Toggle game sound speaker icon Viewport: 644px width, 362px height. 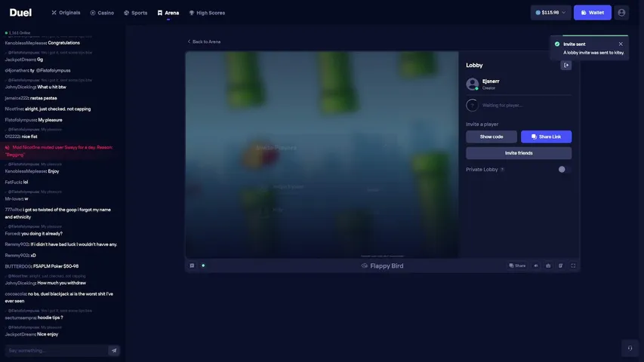536,265
